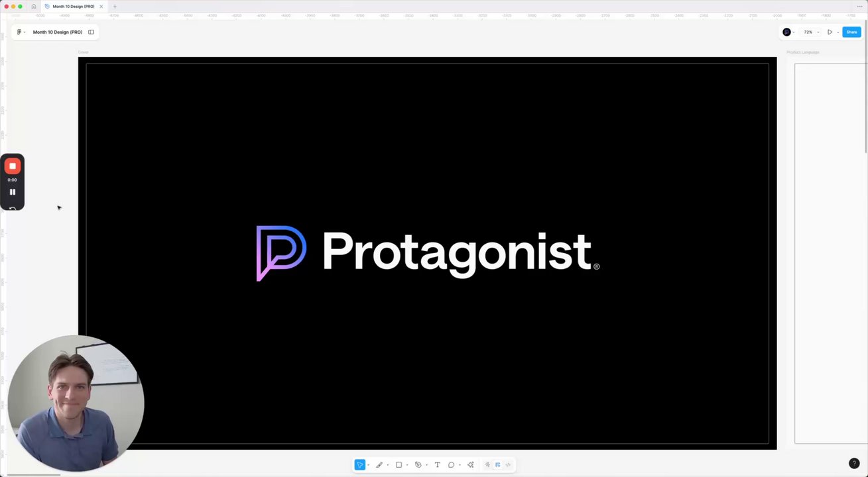Toggle the sidebar panel icon
Screen dimensions: 868x477
click(x=91, y=32)
